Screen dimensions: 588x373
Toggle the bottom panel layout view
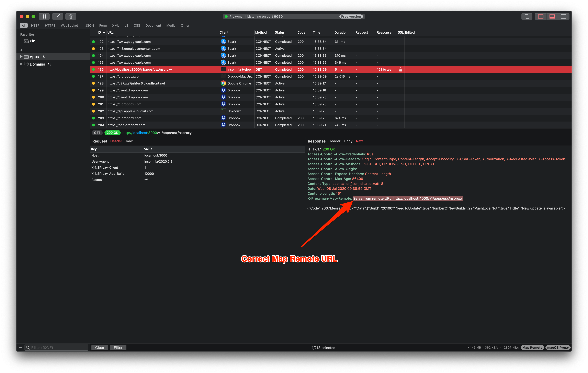[x=552, y=16]
